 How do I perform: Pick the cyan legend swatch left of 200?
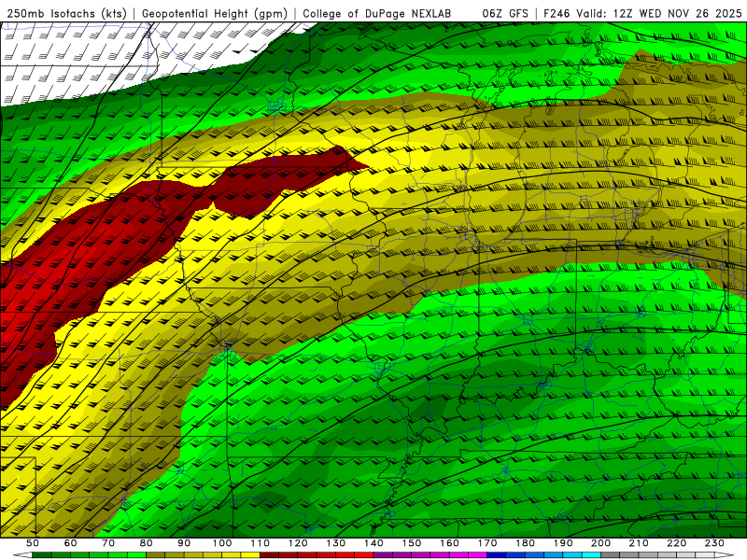click(591, 555)
